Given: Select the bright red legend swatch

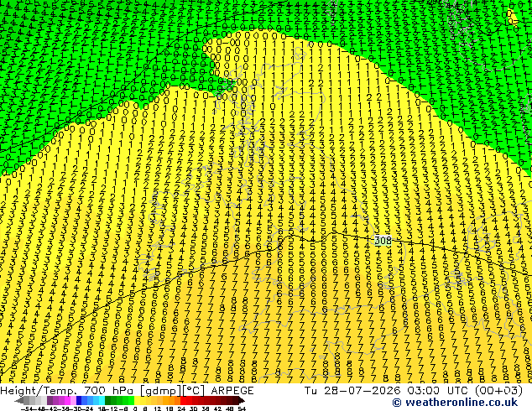Looking at the screenshot, I should tap(183, 400).
